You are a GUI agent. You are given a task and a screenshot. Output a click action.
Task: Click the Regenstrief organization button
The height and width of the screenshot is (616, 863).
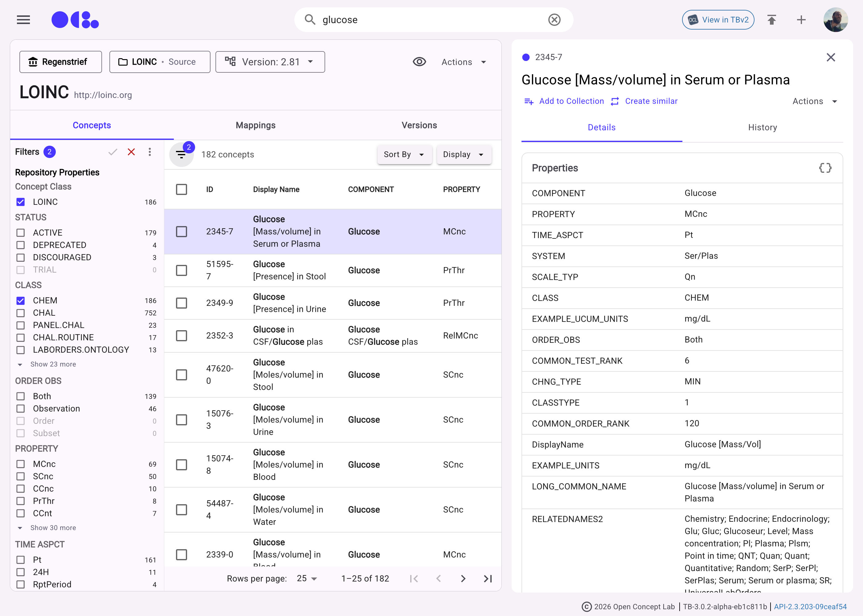pos(61,62)
